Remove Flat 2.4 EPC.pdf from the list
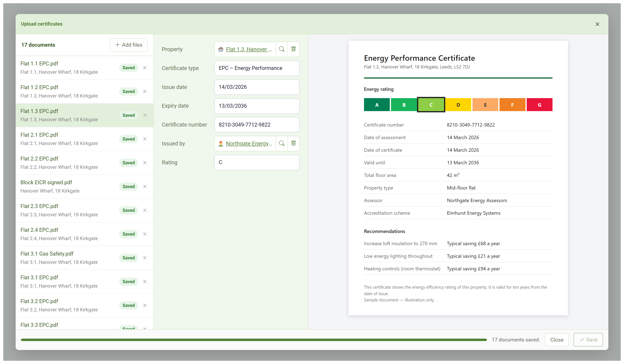 [x=145, y=234]
